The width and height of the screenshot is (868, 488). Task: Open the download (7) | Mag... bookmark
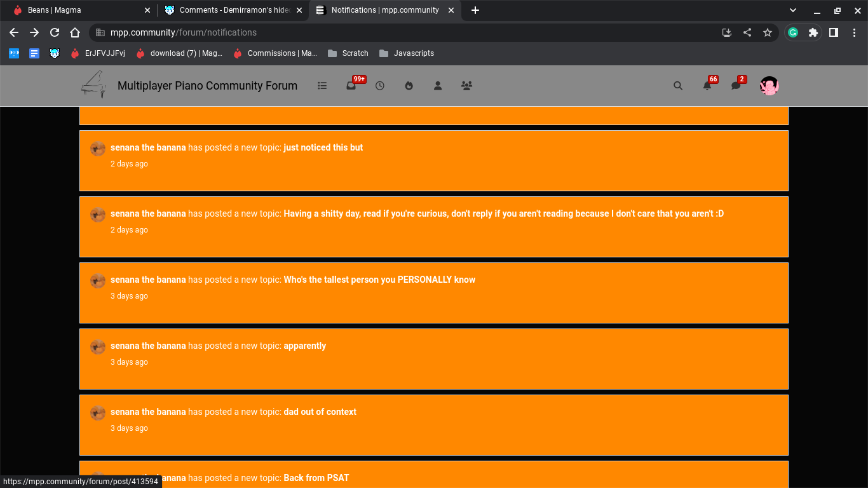[179, 53]
